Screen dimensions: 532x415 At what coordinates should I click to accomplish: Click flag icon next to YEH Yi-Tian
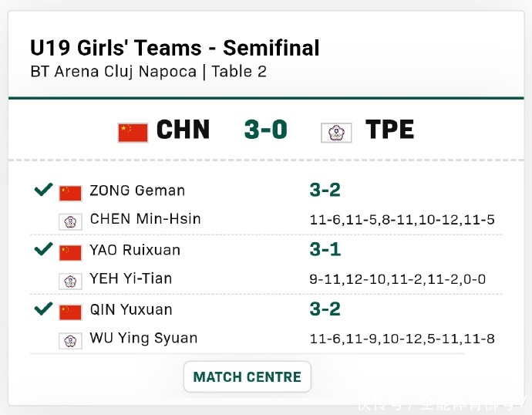(70, 281)
